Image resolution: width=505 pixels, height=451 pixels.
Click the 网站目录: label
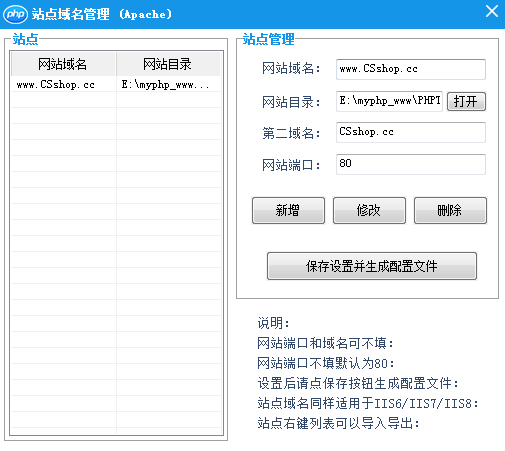coord(291,102)
